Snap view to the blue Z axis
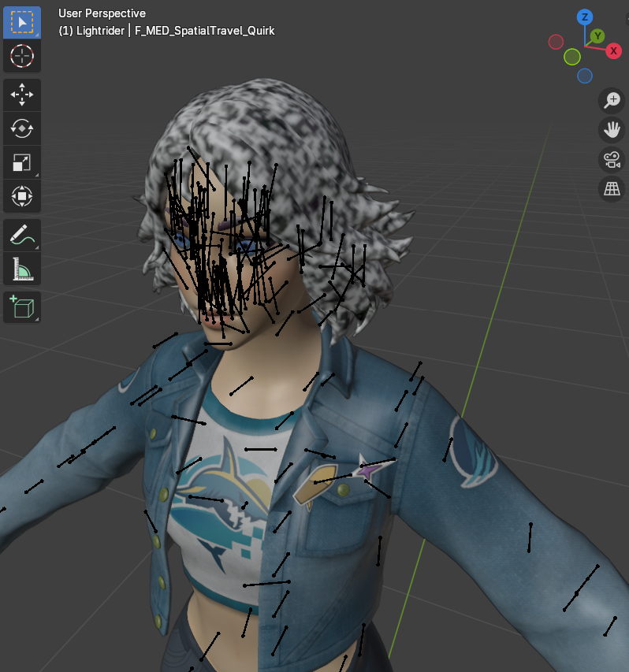The image size is (629, 672). coord(584,17)
